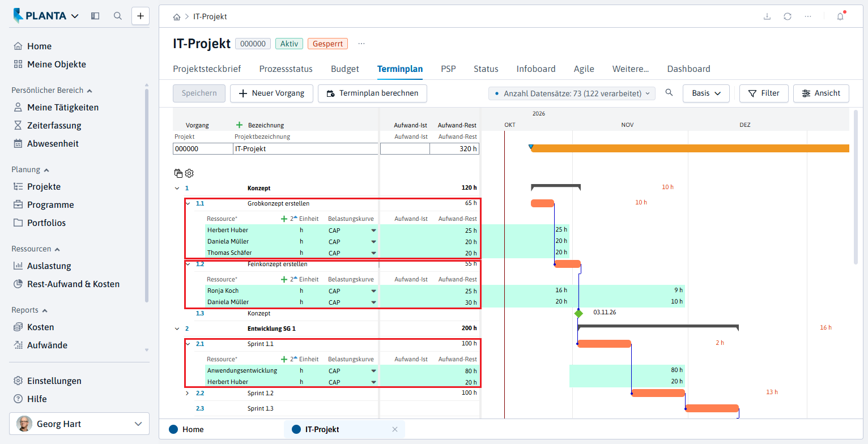Click Terminplan berechnen button
868x444 pixels.
click(372, 93)
